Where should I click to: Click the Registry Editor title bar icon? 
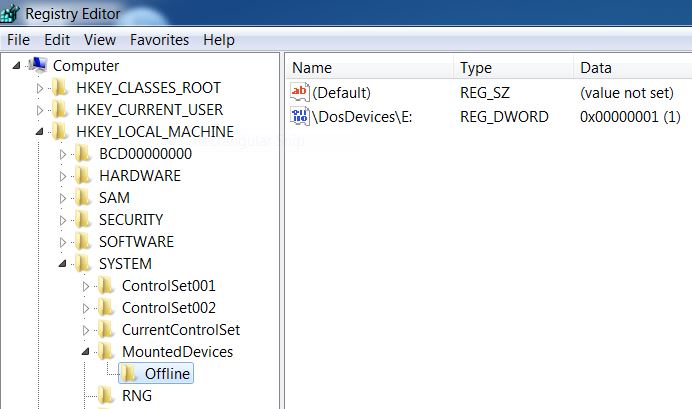coord(10,13)
